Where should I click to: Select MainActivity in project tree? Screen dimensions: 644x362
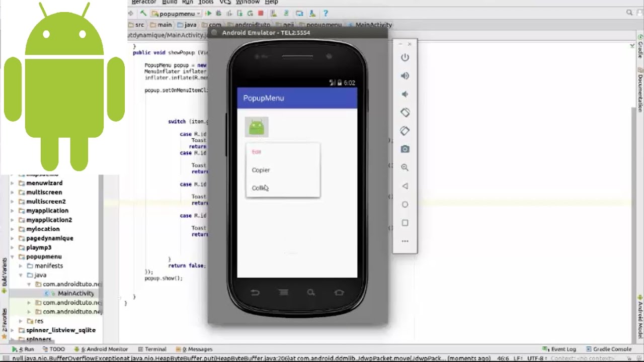pyautogui.click(x=75, y=293)
